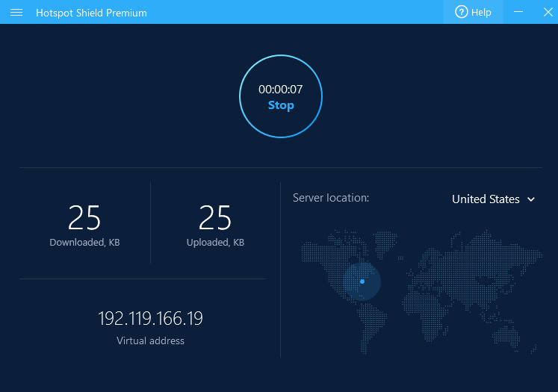Click the Uploaded, KB label
Viewport: 558px width, 392px height.
tap(215, 242)
